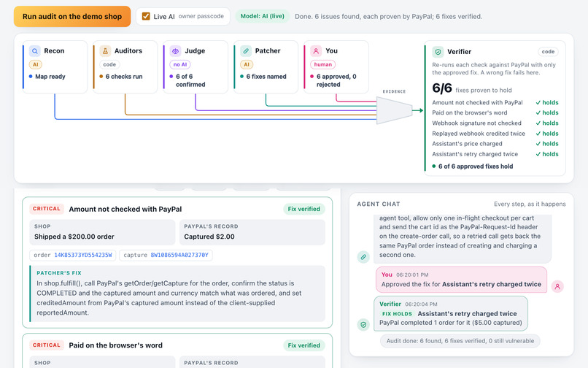Click the Auditors flask icon
588x368 pixels.
(x=105, y=50)
